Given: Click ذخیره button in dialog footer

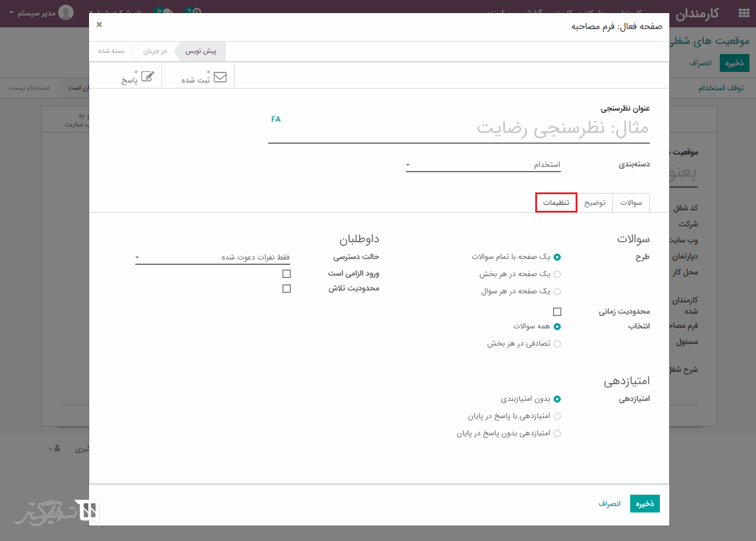Looking at the screenshot, I should (644, 504).
